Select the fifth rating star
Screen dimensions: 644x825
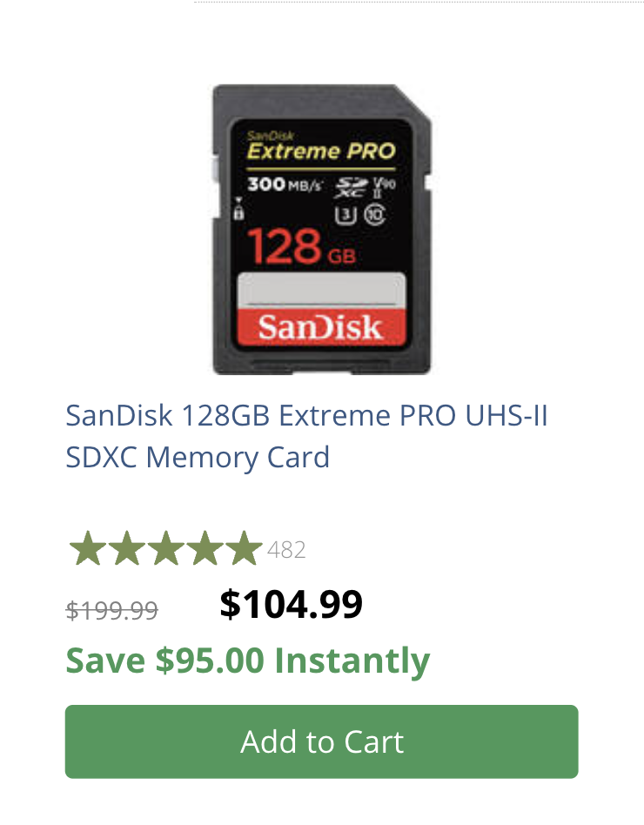(244, 549)
